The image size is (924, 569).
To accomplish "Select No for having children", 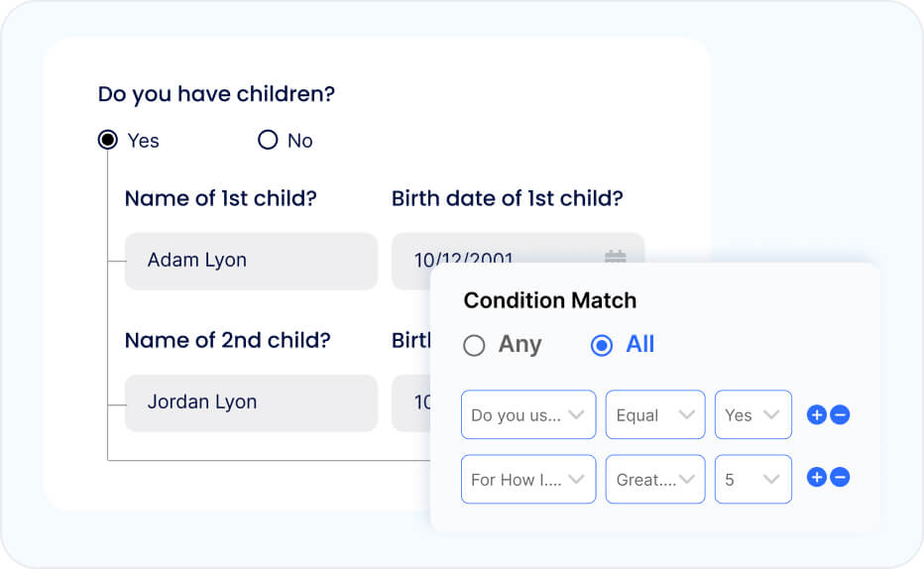I will (x=268, y=140).
